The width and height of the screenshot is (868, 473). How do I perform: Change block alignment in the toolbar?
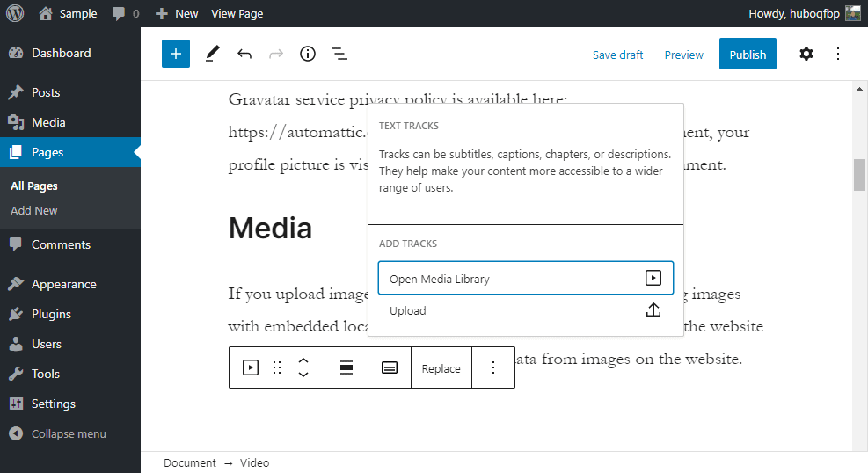click(346, 368)
